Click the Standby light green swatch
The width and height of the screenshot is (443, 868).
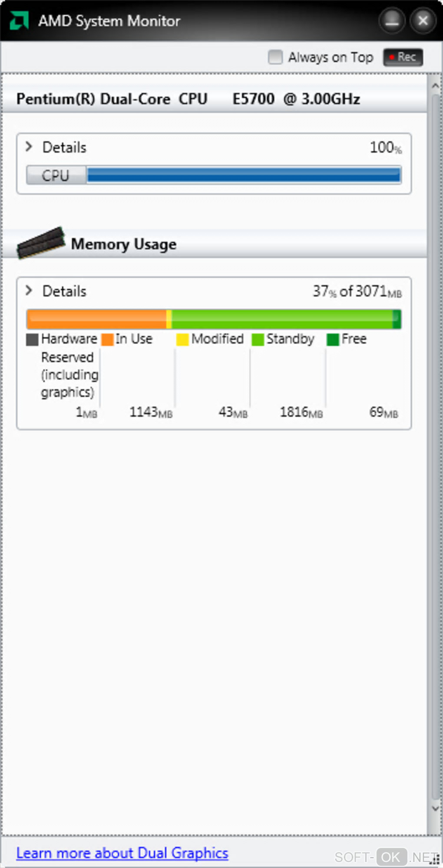pos(258,339)
